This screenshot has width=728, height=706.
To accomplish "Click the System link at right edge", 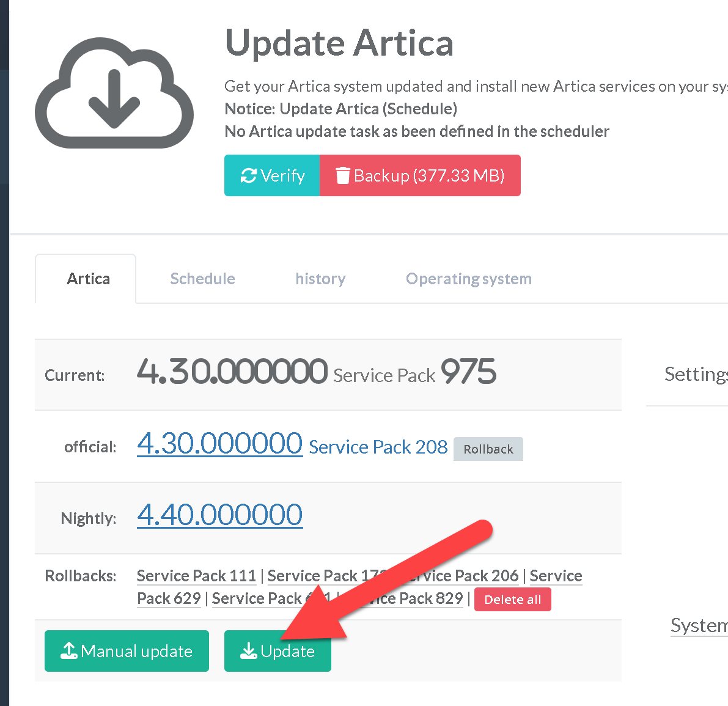I will click(x=699, y=625).
